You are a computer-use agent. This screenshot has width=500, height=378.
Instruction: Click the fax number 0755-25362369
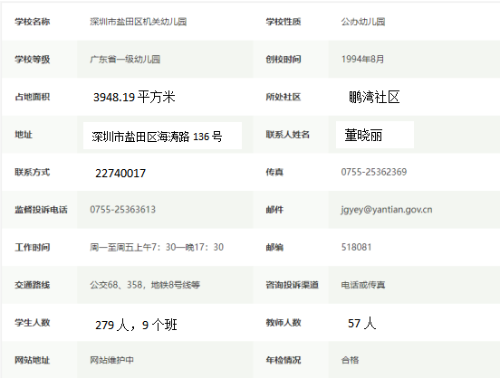point(374,172)
